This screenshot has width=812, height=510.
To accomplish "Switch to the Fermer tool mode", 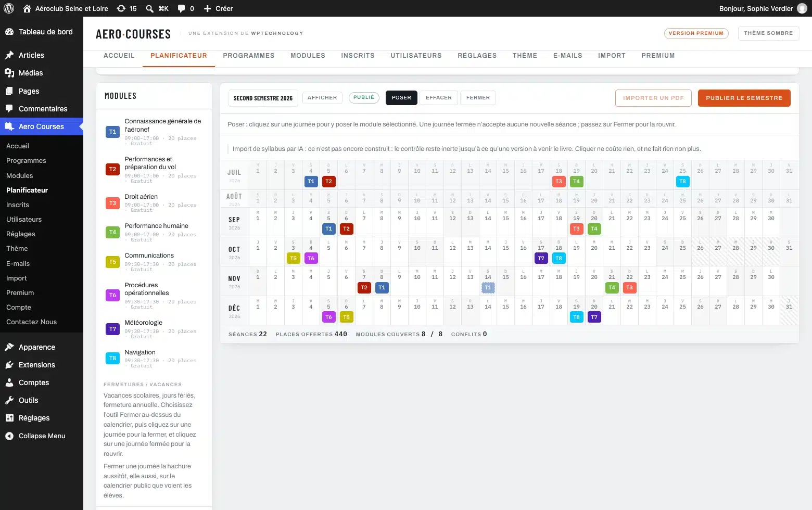I will tap(478, 98).
